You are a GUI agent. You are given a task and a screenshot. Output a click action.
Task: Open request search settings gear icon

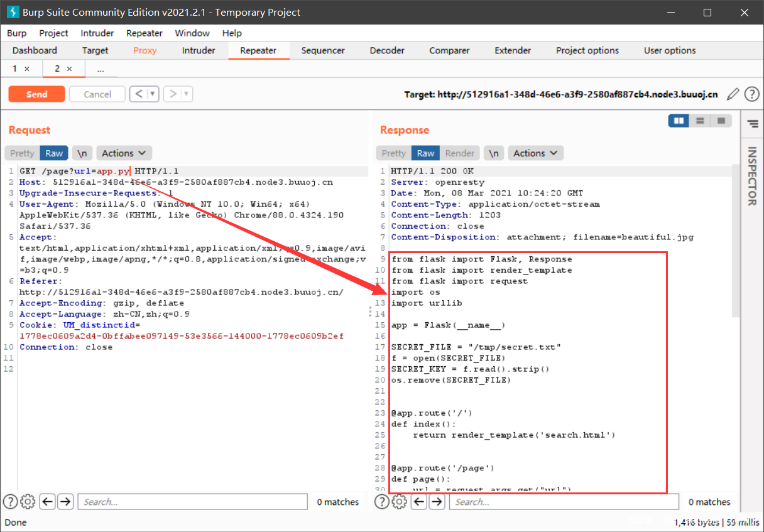(27, 502)
